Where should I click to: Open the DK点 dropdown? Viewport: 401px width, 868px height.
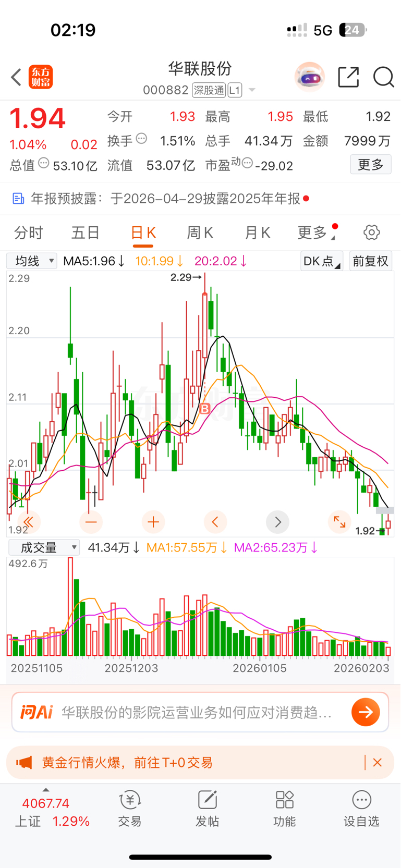click(321, 261)
